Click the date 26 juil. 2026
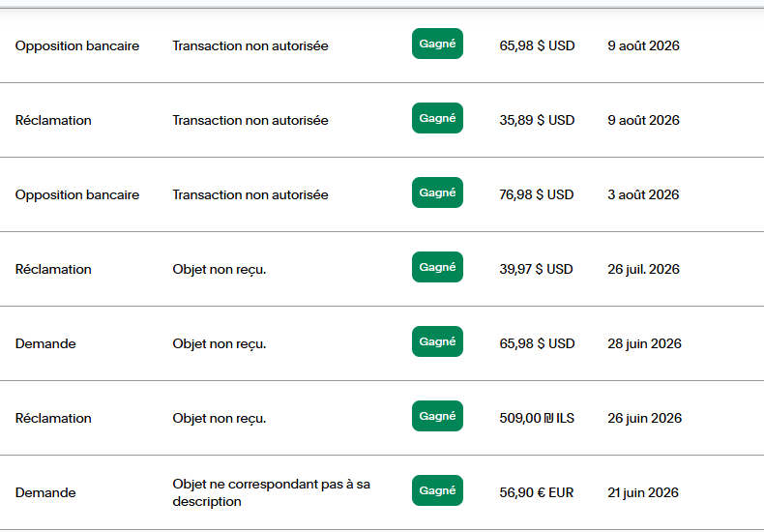This screenshot has height=532, width=764. point(643,270)
